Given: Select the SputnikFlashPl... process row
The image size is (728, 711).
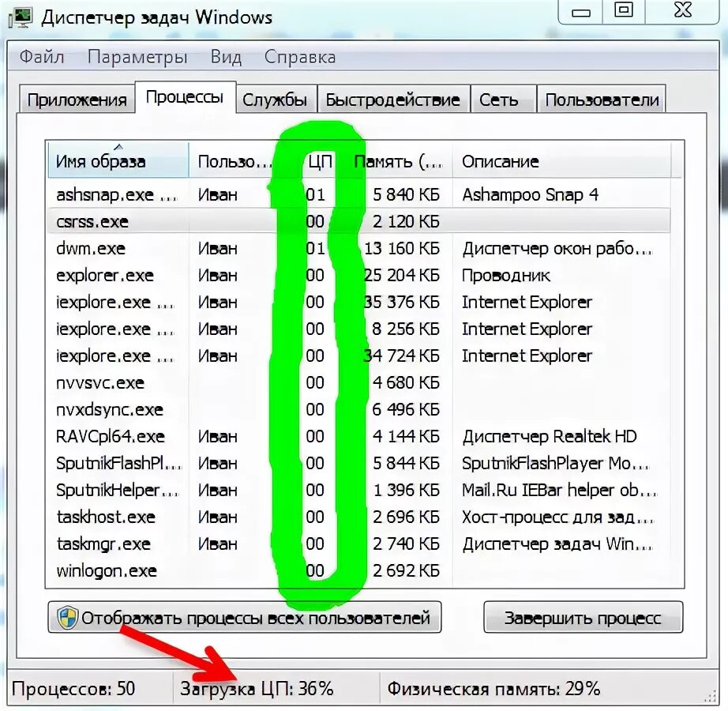Looking at the screenshot, I should tap(358, 464).
